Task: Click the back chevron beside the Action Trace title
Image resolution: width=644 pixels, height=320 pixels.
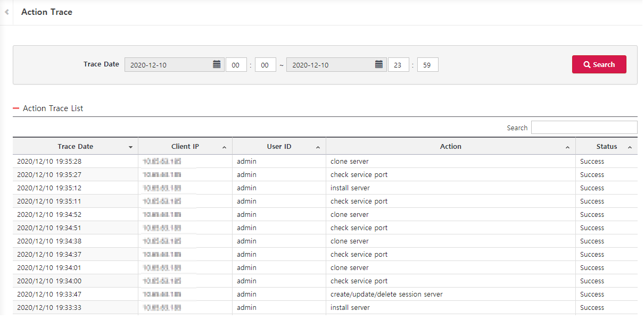Action: (x=6, y=12)
